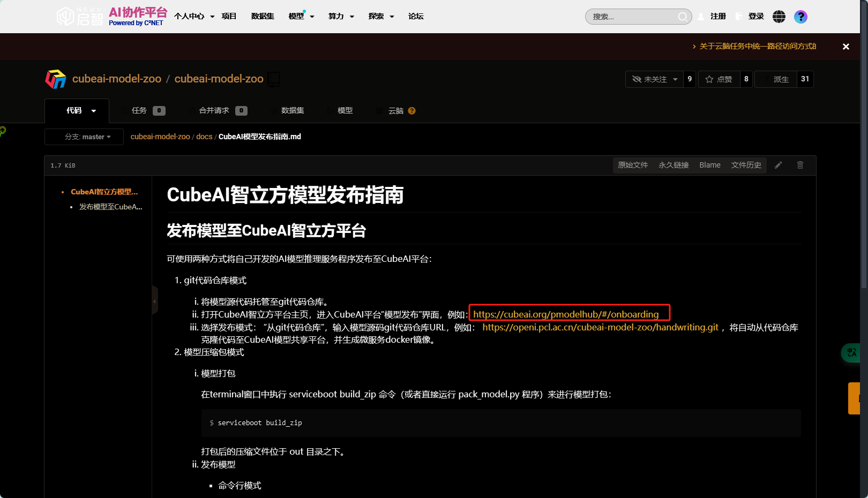This screenshot has width=868, height=498.
Task: Open the handwriting.git repository link
Action: (600, 327)
